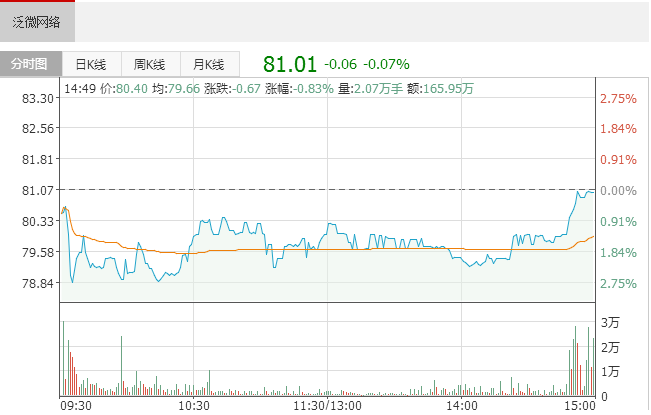
Task: Click the 11:30/13:00 midday time marker
Action: [328, 406]
